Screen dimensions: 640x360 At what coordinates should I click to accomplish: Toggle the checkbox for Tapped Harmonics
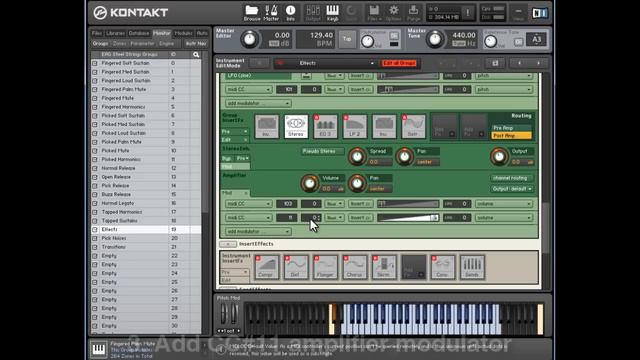pyautogui.click(x=95, y=212)
